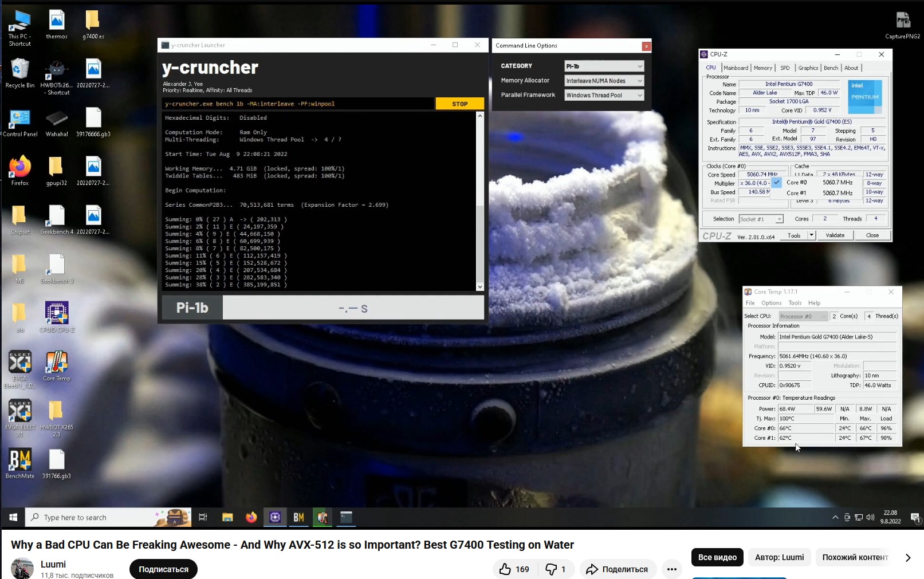Image resolution: width=924 pixels, height=579 pixels.
Task: Select the Все видео filter chip
Action: (717, 557)
